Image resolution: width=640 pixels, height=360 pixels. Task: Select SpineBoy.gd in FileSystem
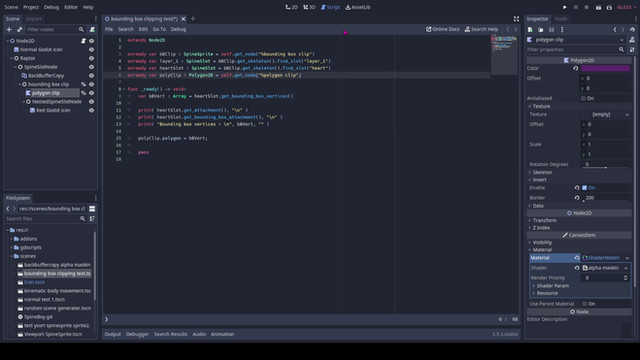click(38, 317)
